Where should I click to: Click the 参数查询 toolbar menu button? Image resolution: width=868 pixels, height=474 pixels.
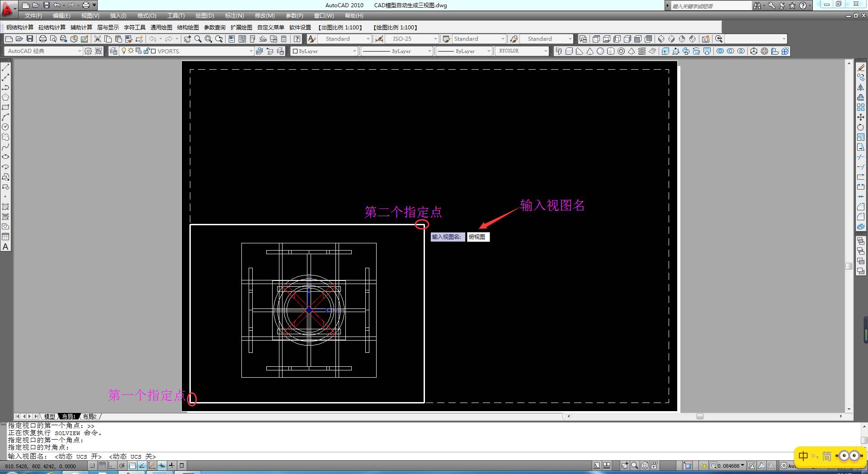click(x=215, y=28)
